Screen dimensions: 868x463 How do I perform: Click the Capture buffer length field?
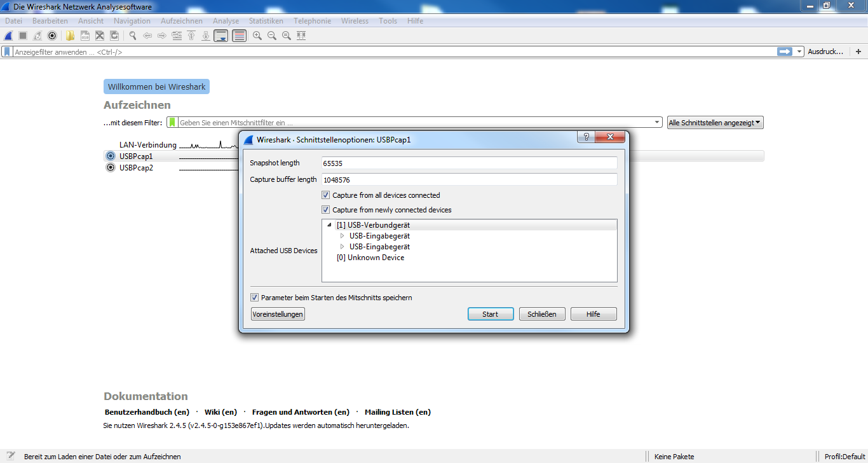point(470,180)
